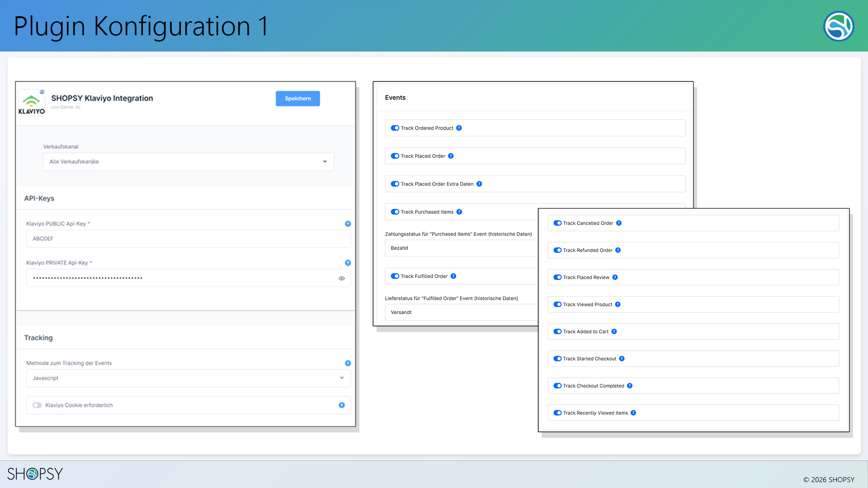Click the Klaviyo PUBLIC Api-Key field
The height and width of the screenshot is (488, 868).
pos(189,239)
